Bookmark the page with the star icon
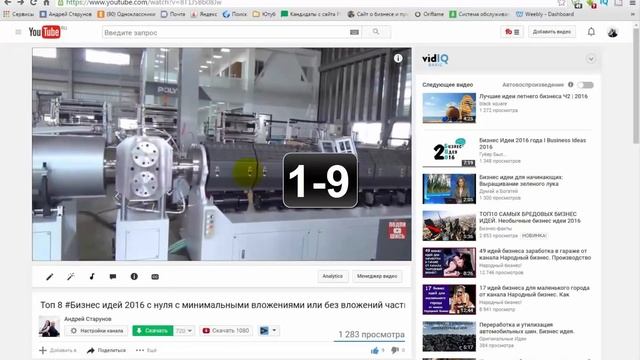Screen dimensions: 640x360 click(562, 2)
